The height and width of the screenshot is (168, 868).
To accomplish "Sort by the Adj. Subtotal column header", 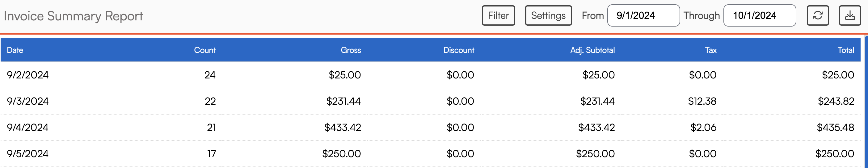I will [592, 50].
